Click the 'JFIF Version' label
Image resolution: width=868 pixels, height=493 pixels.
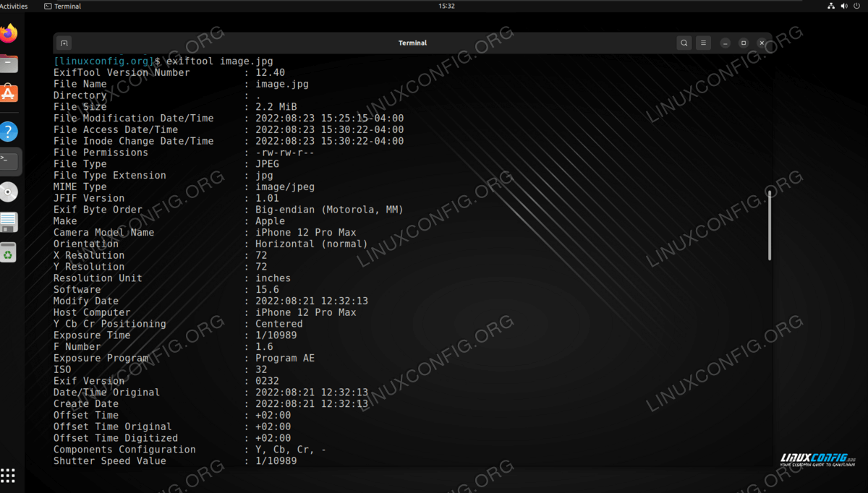(x=89, y=198)
